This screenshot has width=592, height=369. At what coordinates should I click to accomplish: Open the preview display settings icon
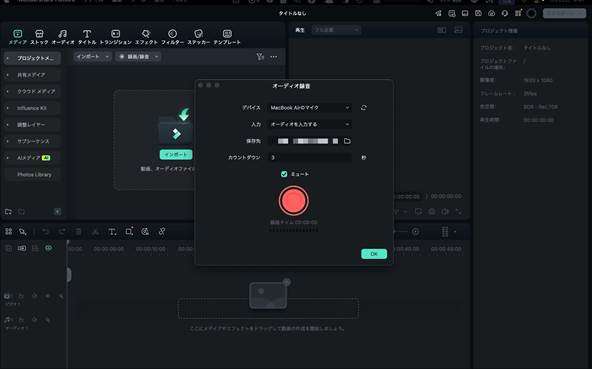tap(458, 30)
